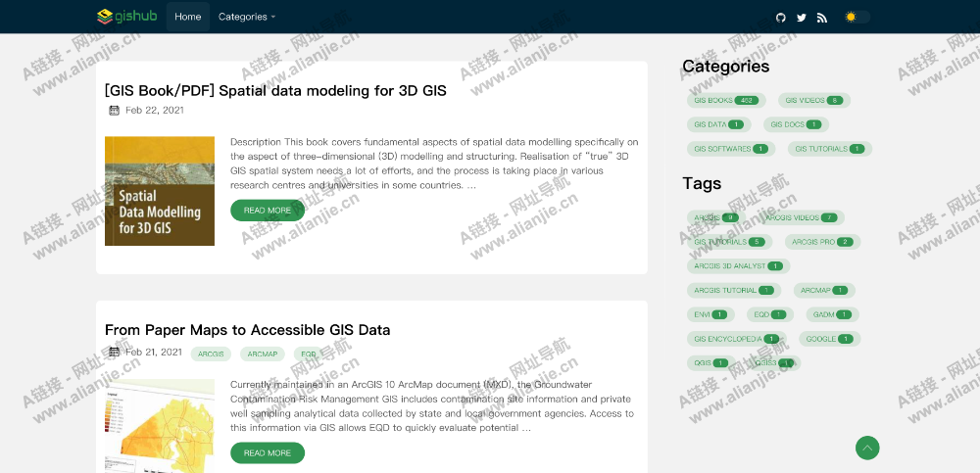Click READ MORE under From Paper Maps post

click(x=268, y=453)
